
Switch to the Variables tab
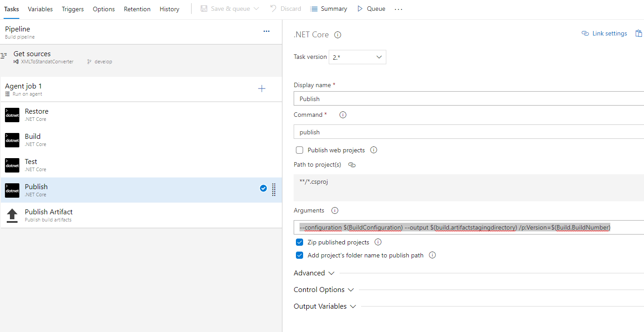[40, 9]
